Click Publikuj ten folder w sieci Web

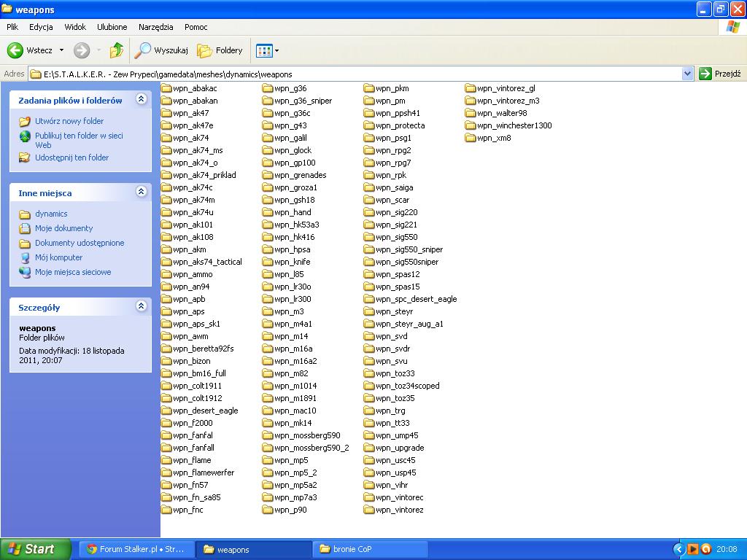click(x=79, y=140)
